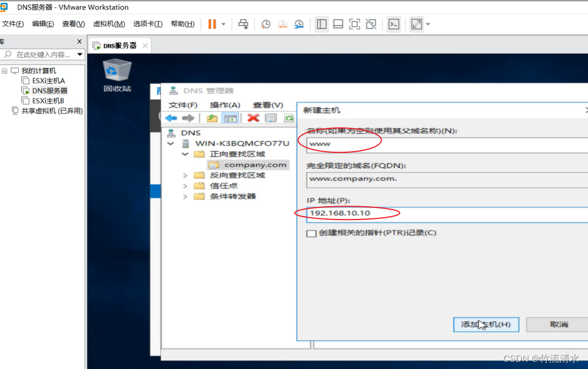Open the dropdown arrow beside pause button
This screenshot has height=369, width=588.
click(223, 24)
